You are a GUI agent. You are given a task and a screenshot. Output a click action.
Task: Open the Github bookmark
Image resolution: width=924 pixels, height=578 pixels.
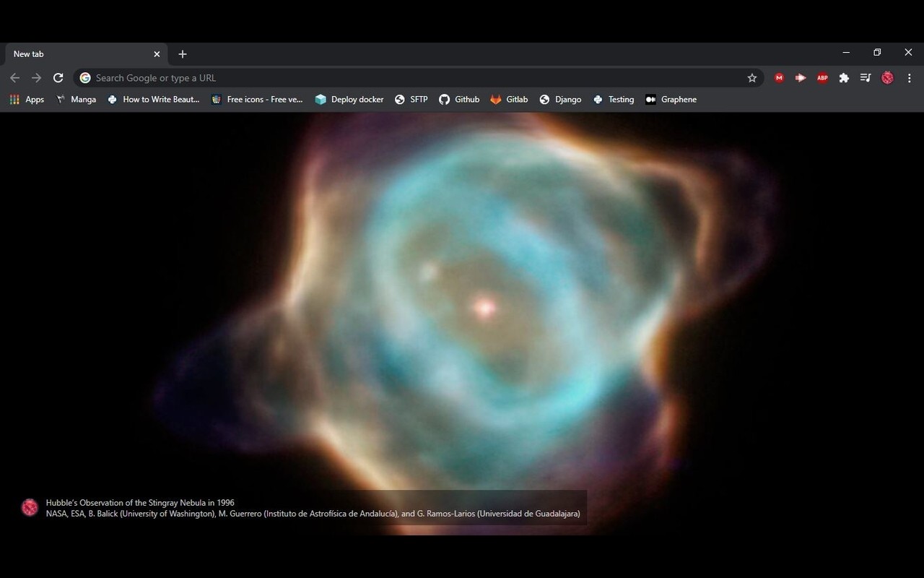tap(459, 100)
